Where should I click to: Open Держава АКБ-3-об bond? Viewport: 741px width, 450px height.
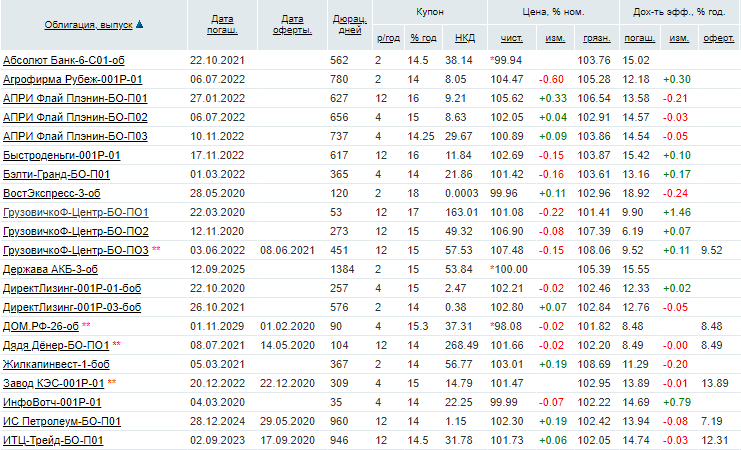(50, 268)
